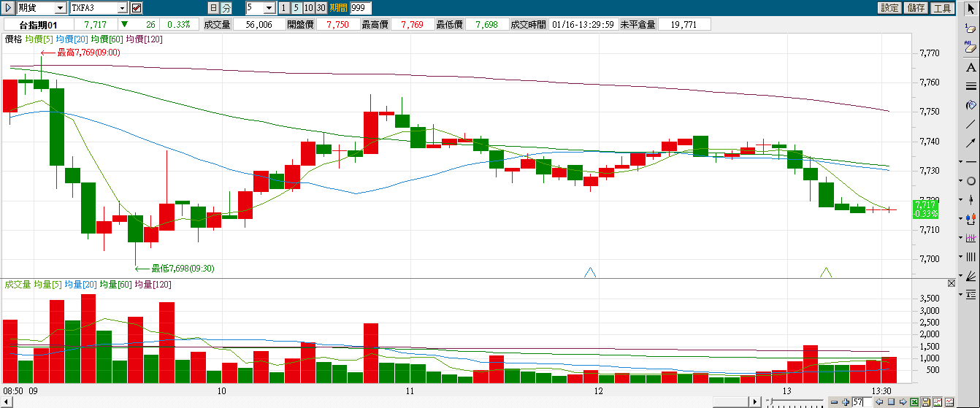Expand the circle tool dropdown arrow
The width and height of the screenshot is (980, 408).
pyautogui.click(x=960, y=180)
